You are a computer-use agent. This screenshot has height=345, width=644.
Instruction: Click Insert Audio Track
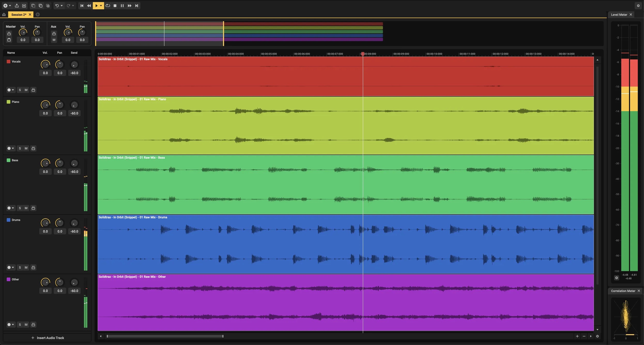click(x=48, y=338)
